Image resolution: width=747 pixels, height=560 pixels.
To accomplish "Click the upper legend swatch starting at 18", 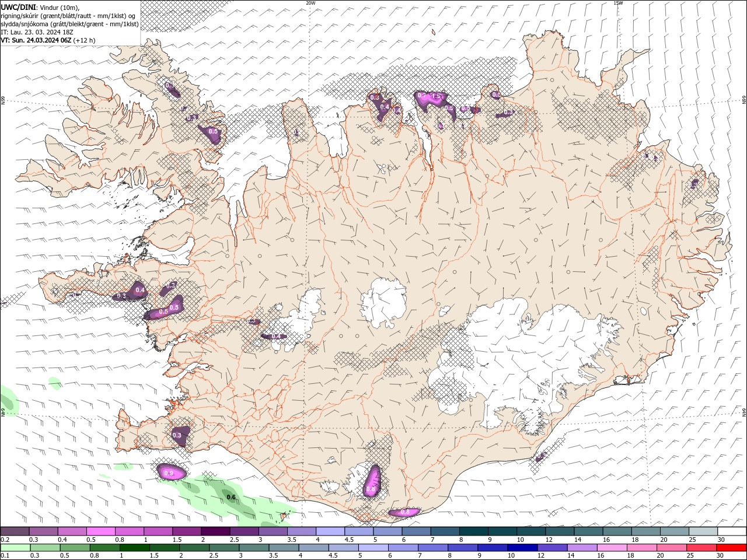I will pos(645,531).
